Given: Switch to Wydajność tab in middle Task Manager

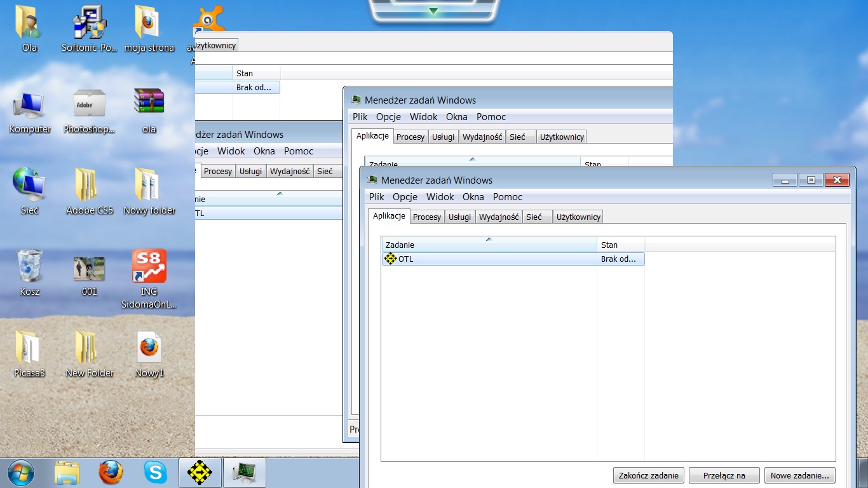Looking at the screenshot, I should [482, 137].
